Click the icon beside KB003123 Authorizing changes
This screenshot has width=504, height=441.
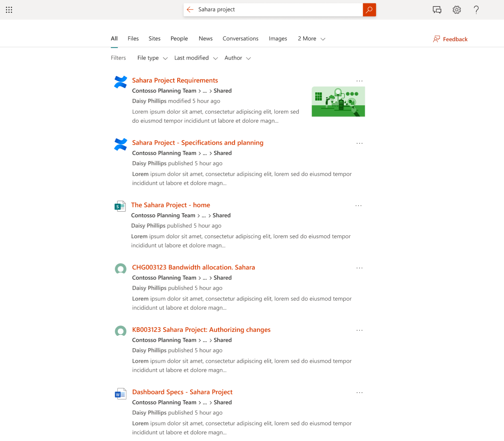point(120,331)
